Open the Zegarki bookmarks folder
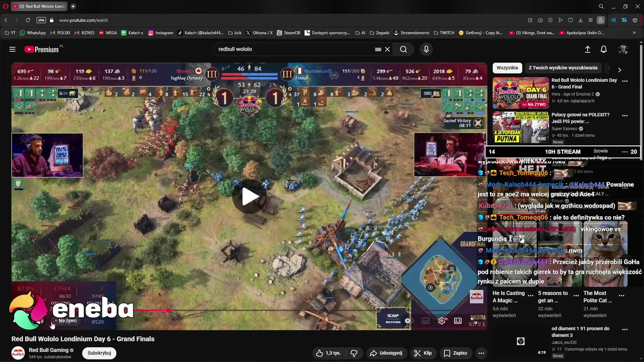The height and width of the screenshot is (362, 644). (x=379, y=33)
